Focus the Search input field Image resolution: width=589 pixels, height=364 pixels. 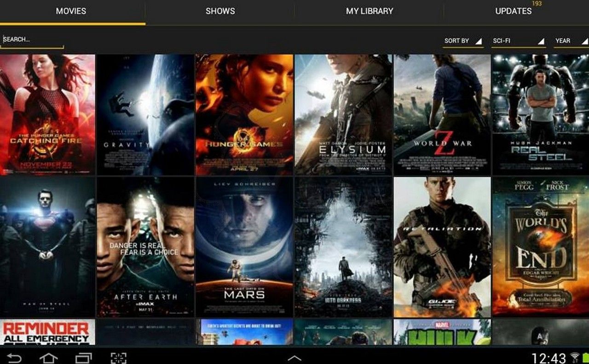tap(32, 40)
